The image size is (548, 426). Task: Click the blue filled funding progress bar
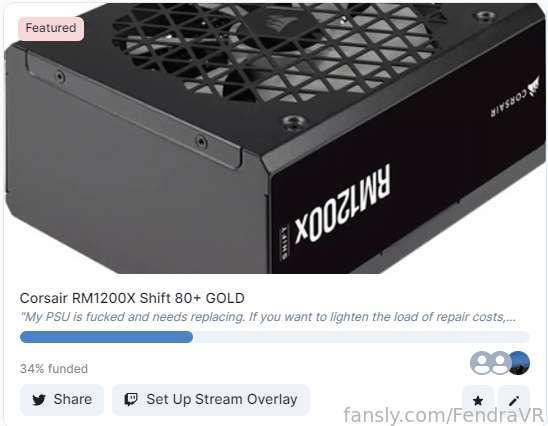coord(106,337)
